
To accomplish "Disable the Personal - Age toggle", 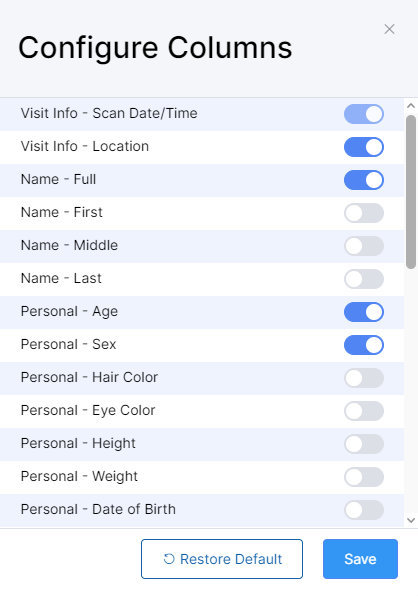I will (364, 312).
